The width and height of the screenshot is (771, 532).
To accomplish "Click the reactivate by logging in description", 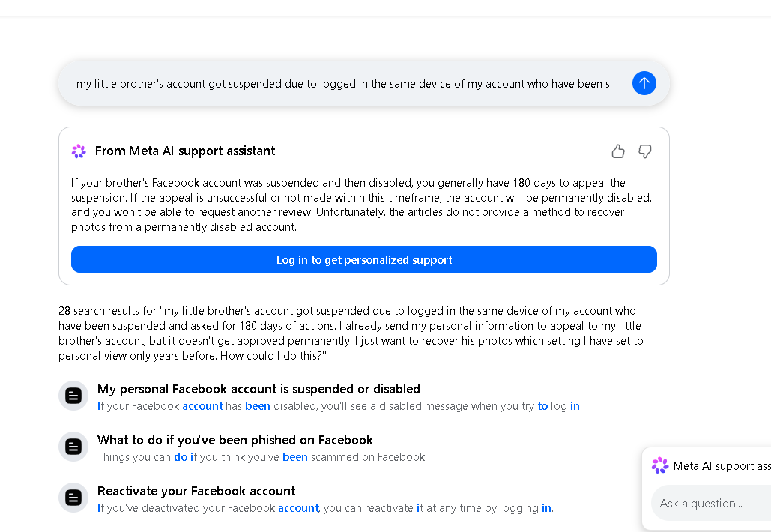I will [x=325, y=508].
